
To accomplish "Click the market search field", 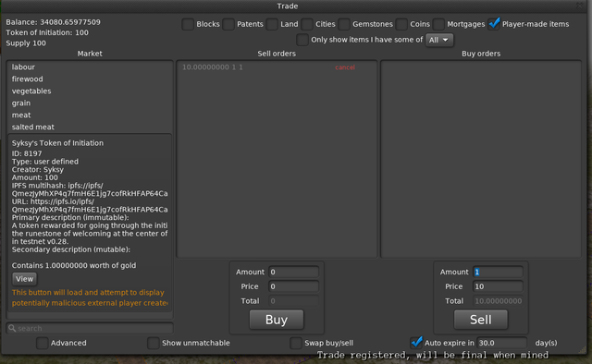I will pyautogui.click(x=90, y=329).
